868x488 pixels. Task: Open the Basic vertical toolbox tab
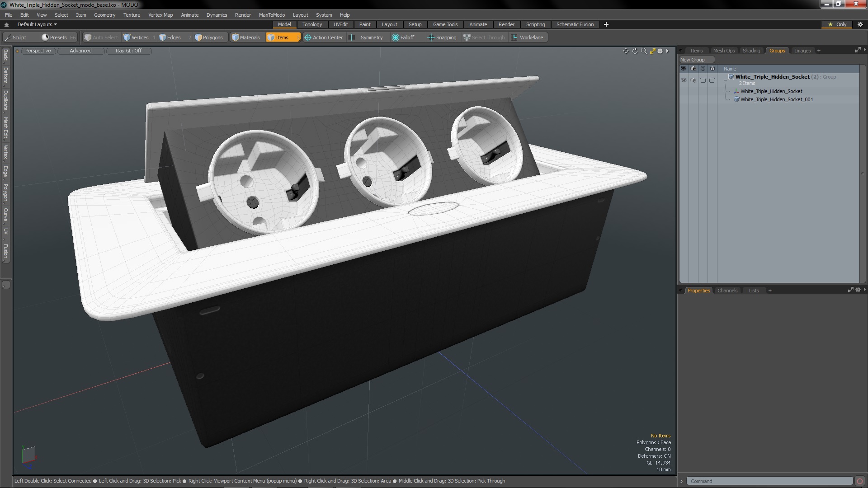point(5,55)
